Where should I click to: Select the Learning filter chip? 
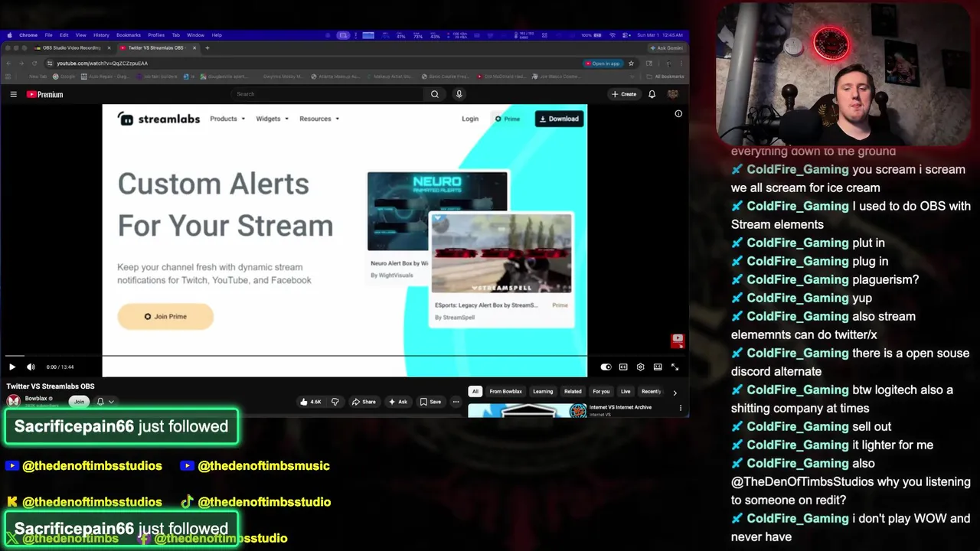click(543, 392)
